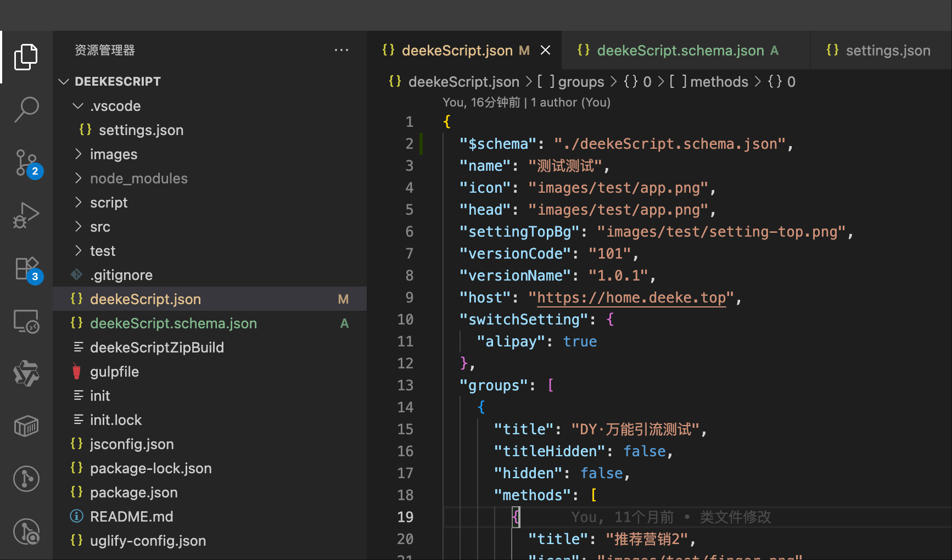Open the Remote Explorer icon
The height and width of the screenshot is (560, 952).
(26, 321)
